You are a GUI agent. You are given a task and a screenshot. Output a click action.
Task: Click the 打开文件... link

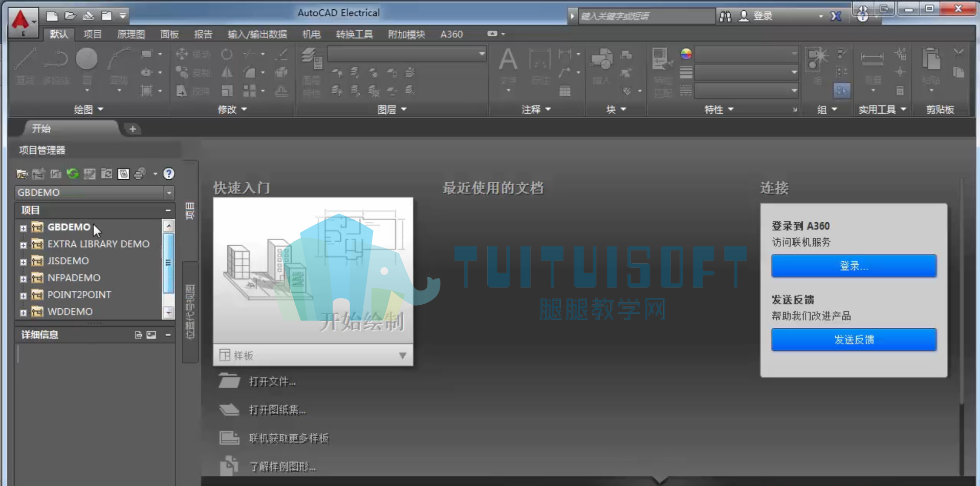(272, 382)
